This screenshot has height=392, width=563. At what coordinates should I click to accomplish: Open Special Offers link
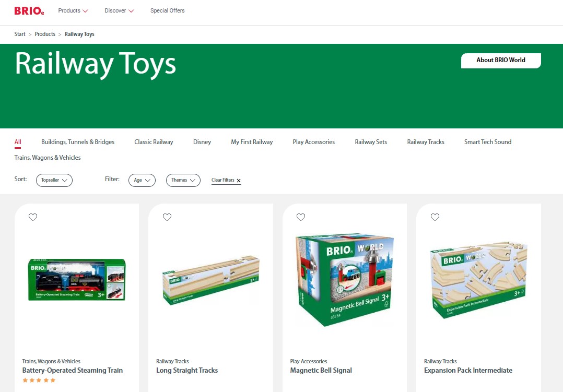[167, 11]
